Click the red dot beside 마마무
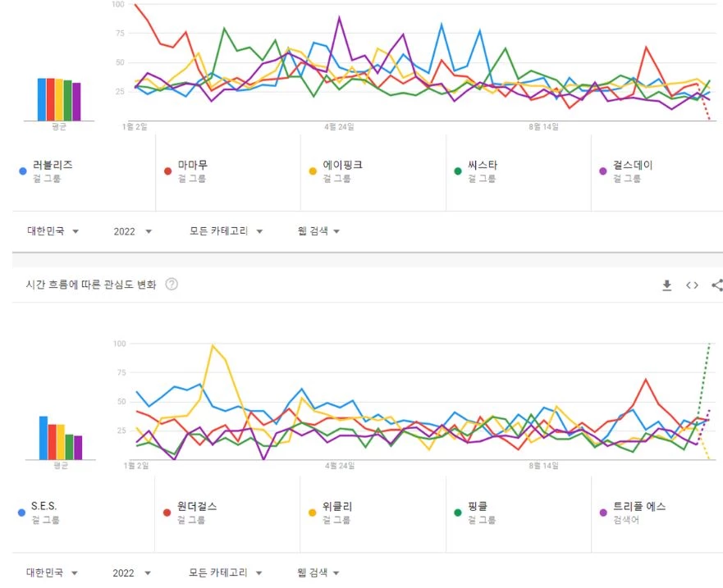 168,171
